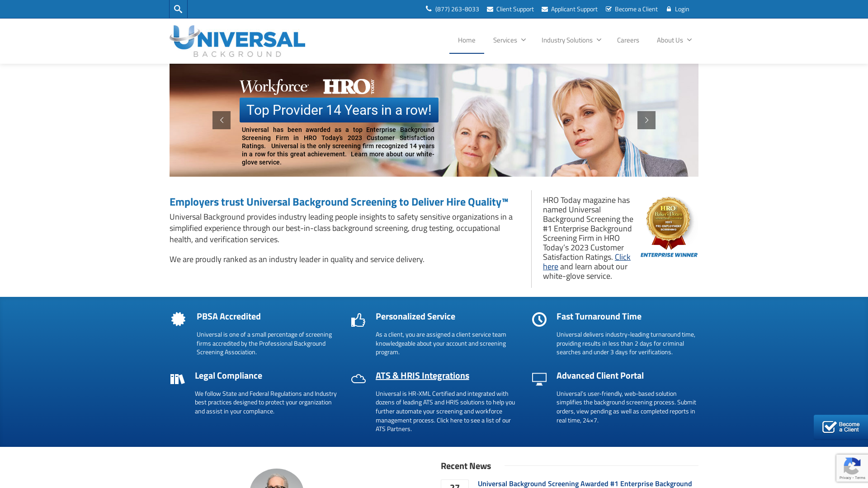Click the ATS & HRIS Integrations link

[423, 375]
